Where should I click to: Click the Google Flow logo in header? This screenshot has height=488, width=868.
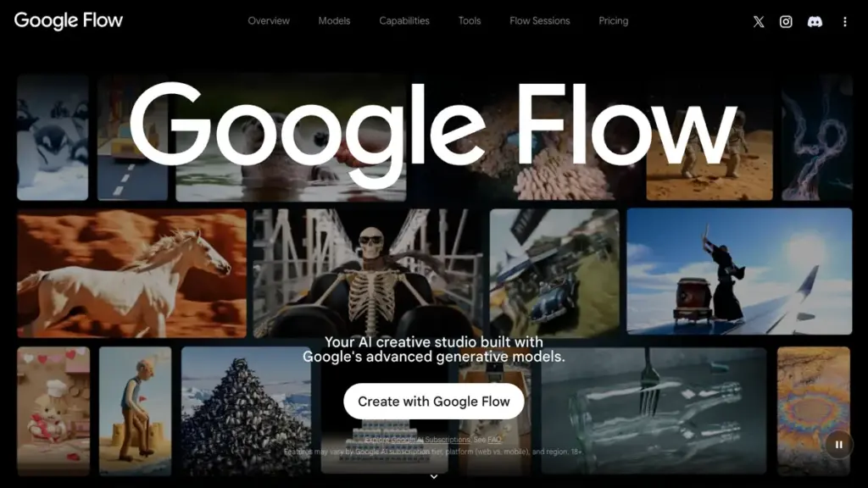pos(69,20)
